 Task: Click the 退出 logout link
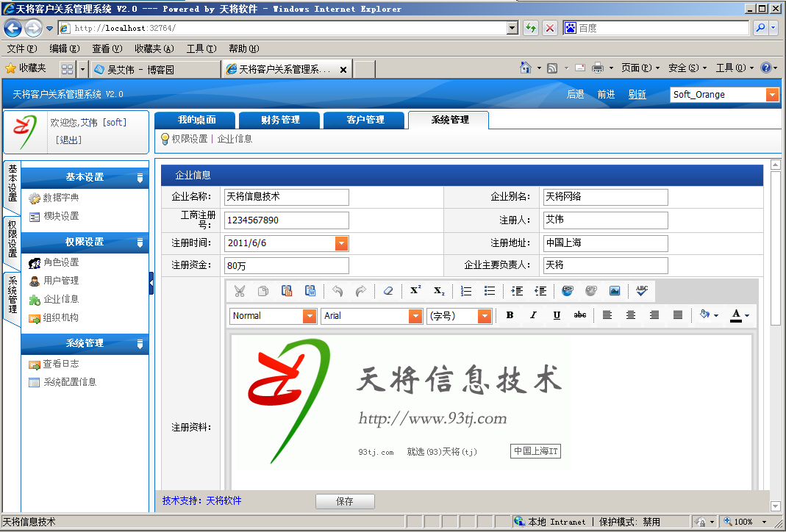[x=68, y=140]
